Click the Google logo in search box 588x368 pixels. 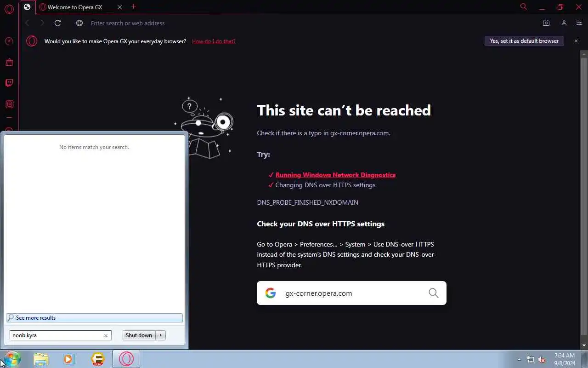[271, 293]
